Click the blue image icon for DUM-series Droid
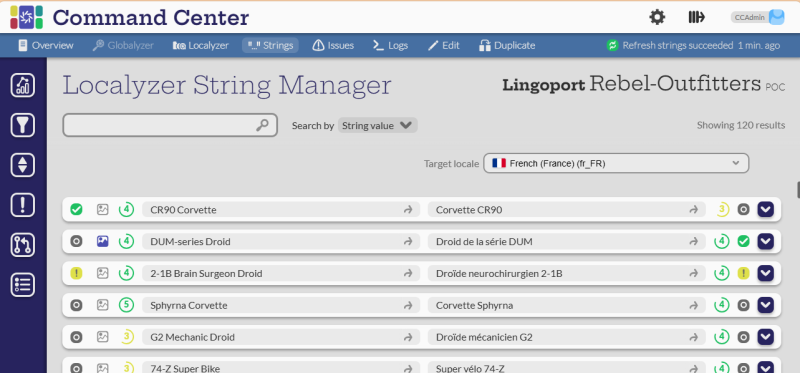The width and height of the screenshot is (800, 373). click(103, 241)
